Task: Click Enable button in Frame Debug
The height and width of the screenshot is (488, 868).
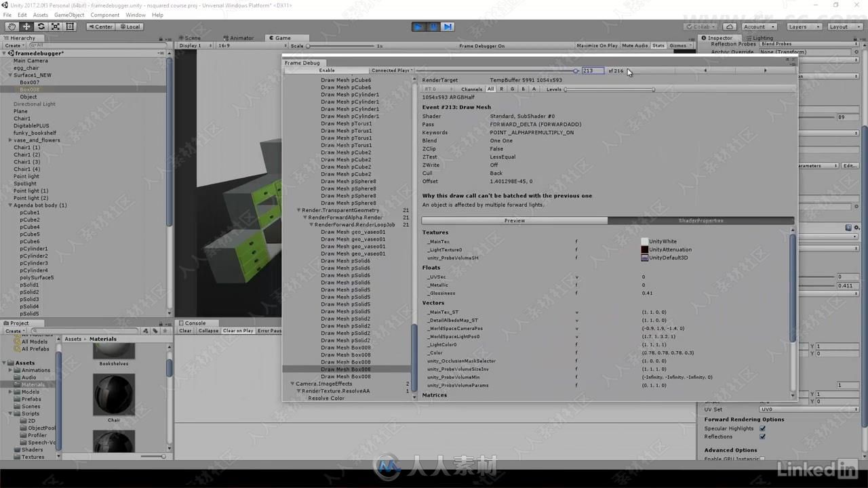Action: [x=327, y=70]
